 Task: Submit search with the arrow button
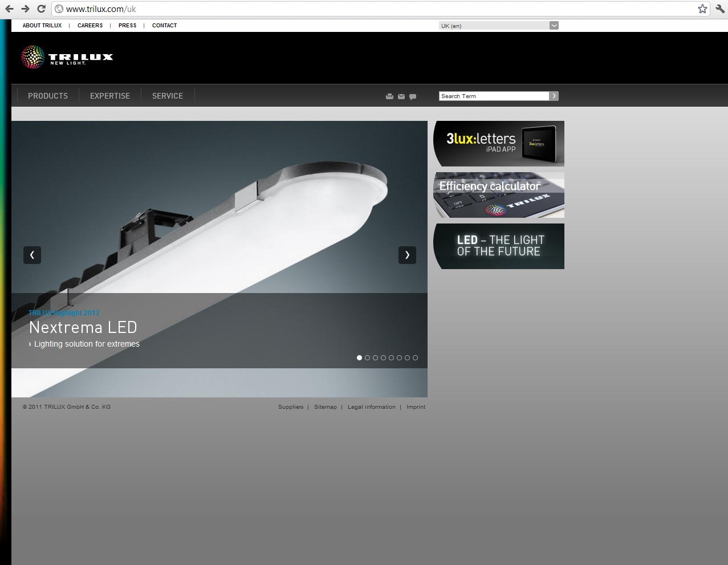tap(554, 96)
